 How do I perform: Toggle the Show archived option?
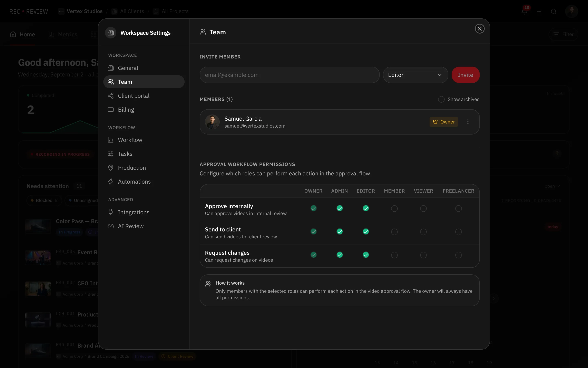pos(441,99)
